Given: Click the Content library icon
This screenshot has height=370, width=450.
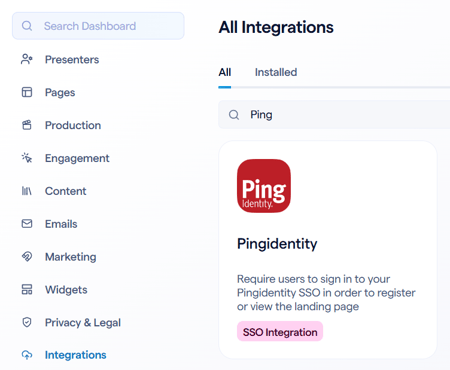Looking at the screenshot, I should [27, 191].
